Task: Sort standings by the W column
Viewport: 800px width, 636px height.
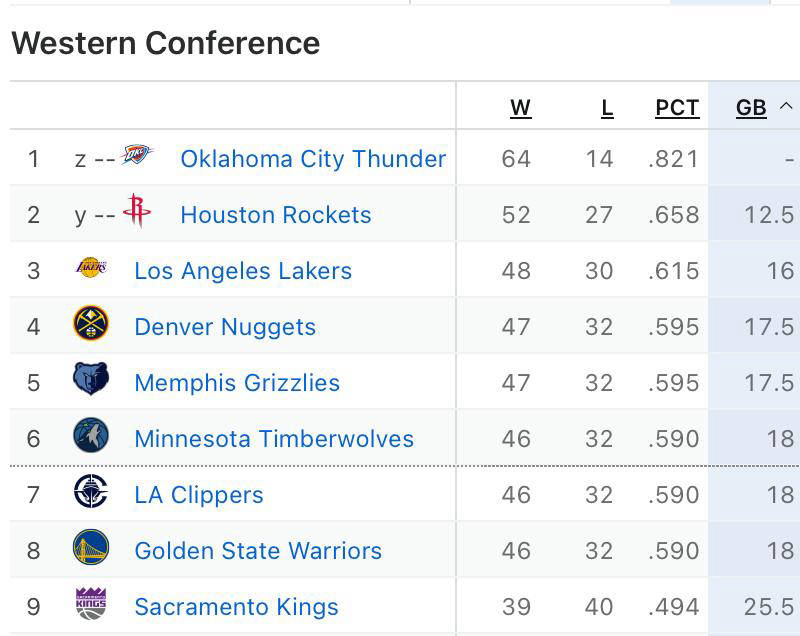Action: tap(520, 108)
